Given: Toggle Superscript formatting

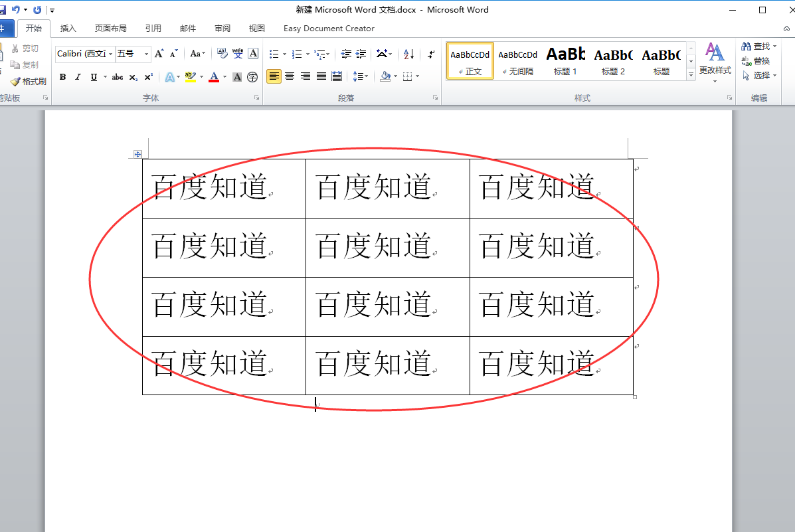Looking at the screenshot, I should point(149,77).
